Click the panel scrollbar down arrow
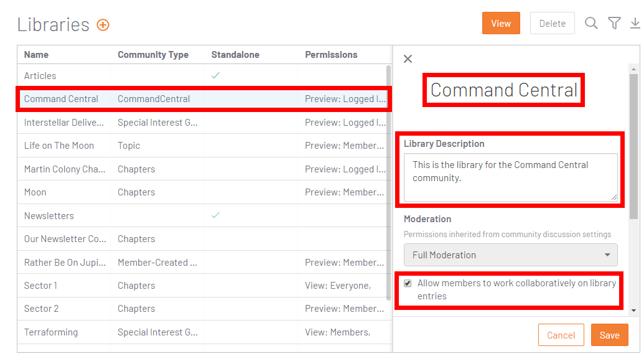The height and width of the screenshot is (356, 644). point(633,311)
